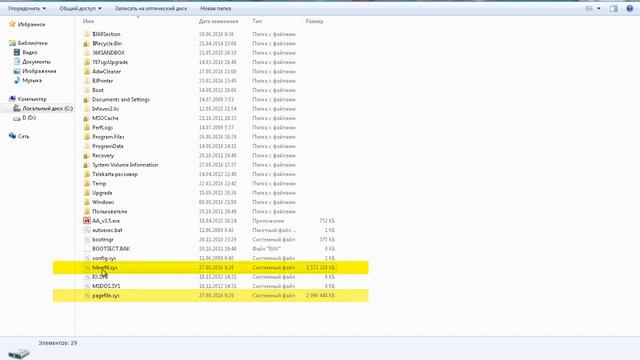Click the PerfLogs folder icon
The height and width of the screenshot is (360, 640).
point(87,127)
